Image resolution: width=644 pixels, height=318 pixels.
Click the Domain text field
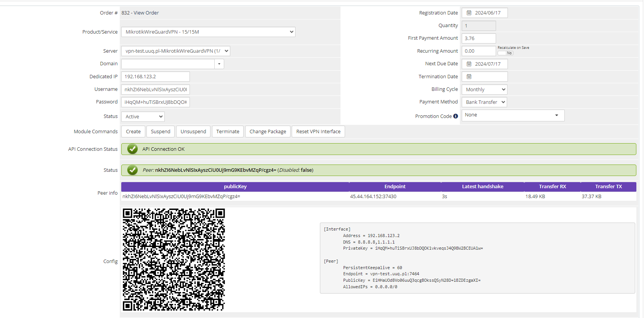(168, 64)
